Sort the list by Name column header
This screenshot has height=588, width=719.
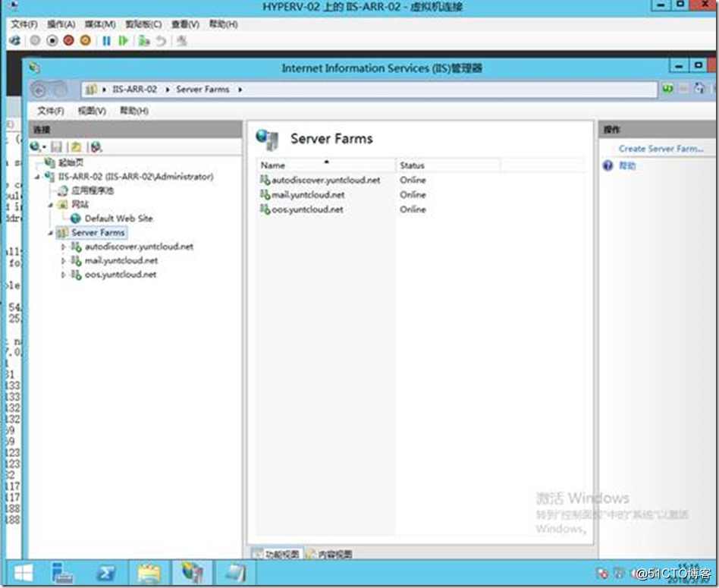[x=325, y=165]
